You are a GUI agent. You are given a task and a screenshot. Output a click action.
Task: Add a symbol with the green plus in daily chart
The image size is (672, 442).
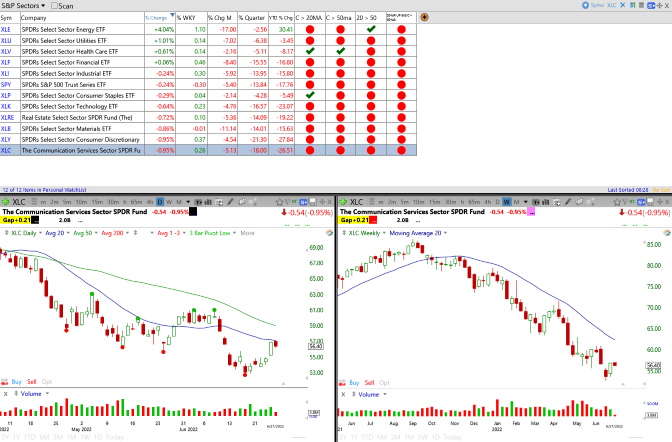(x=6, y=202)
